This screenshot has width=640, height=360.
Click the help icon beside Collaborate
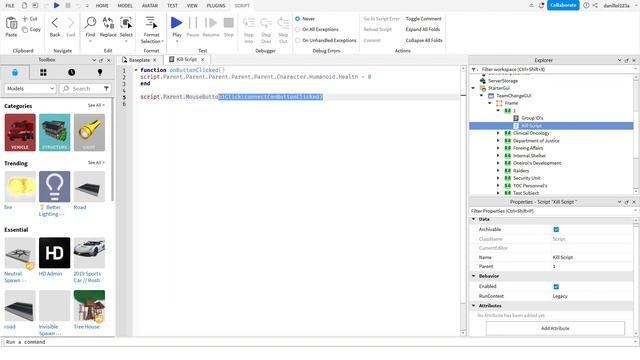[586, 5]
